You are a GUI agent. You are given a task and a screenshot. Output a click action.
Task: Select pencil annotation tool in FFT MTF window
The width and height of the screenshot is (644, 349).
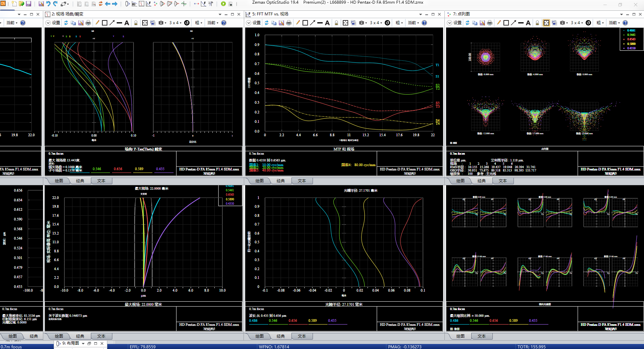tap(298, 23)
